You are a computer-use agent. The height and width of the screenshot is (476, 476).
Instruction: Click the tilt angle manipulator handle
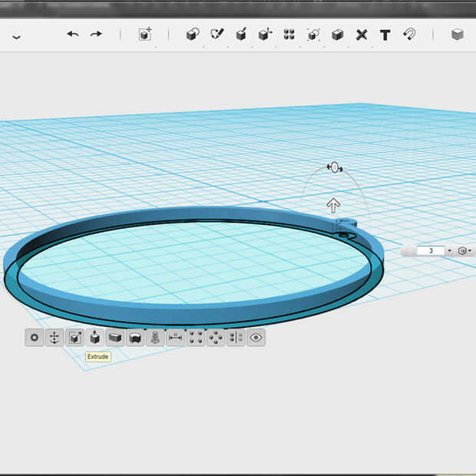(334, 167)
